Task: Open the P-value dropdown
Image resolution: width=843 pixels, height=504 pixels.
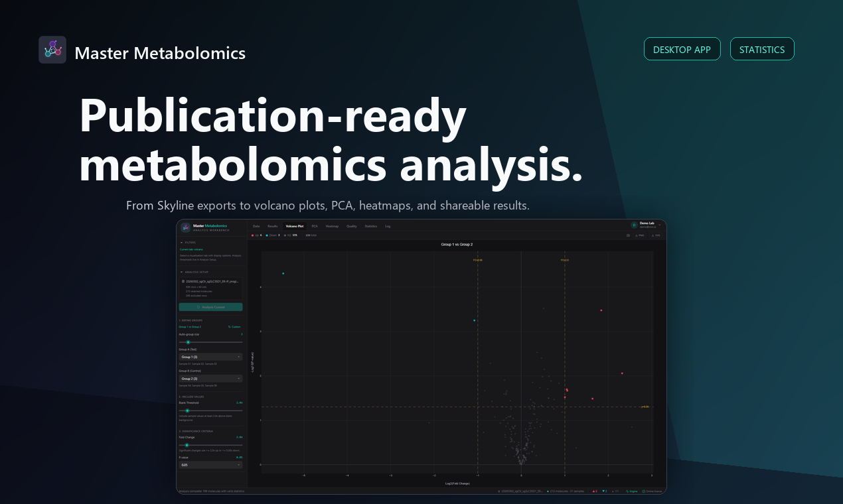Action: [x=210, y=465]
